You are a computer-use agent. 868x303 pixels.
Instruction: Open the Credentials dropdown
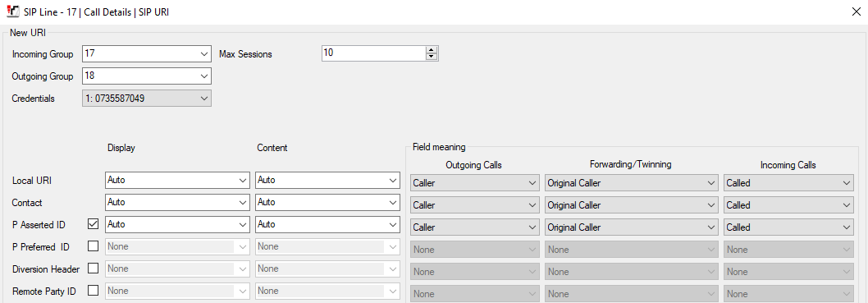(146, 98)
